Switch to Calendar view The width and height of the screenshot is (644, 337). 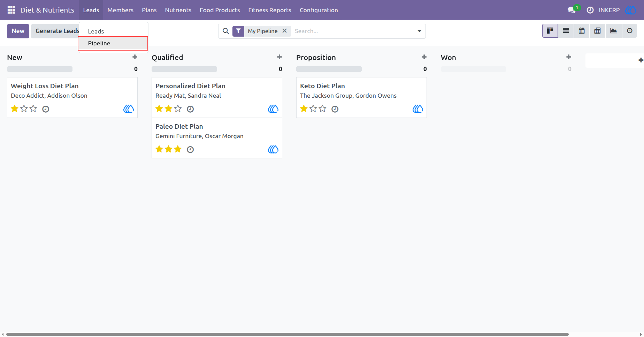coord(582,31)
